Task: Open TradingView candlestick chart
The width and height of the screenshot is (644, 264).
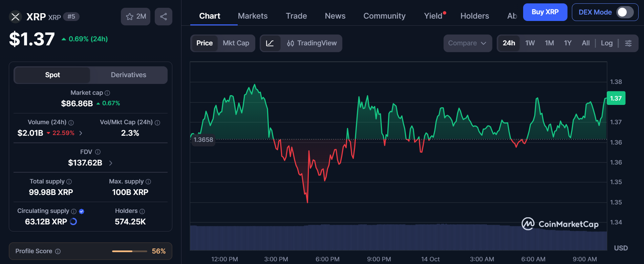Action: coord(312,43)
